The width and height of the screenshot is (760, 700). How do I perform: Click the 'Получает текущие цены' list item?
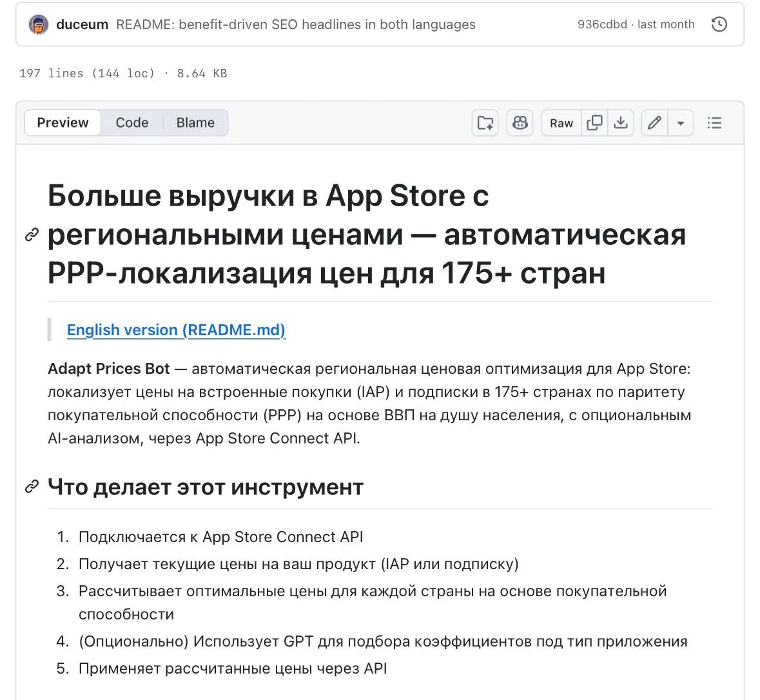coord(298,564)
